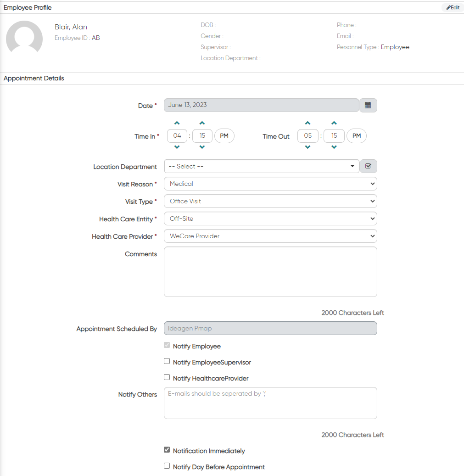The width and height of the screenshot is (464, 476).
Task: Click the Edit pencil button in Employee Profile
Action: pyautogui.click(x=453, y=8)
